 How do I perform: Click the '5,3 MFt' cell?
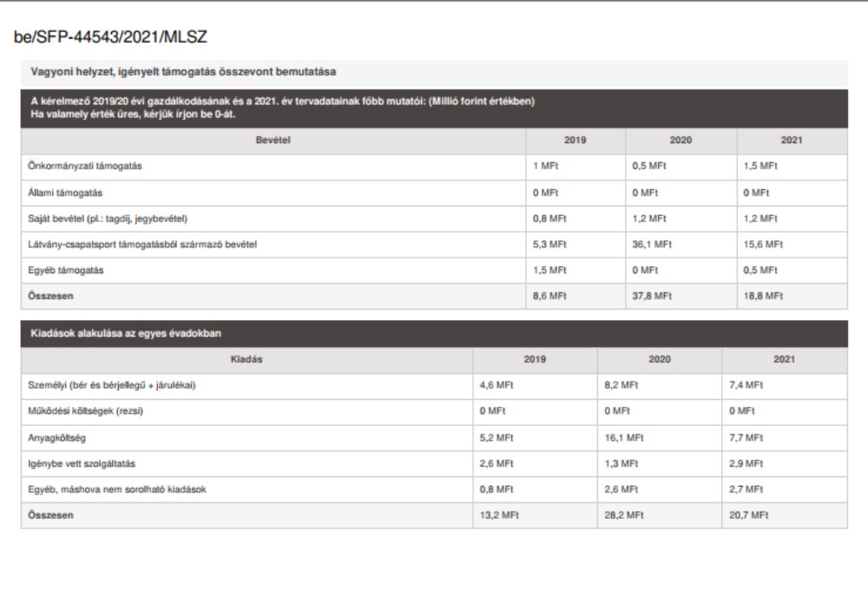coord(549,245)
